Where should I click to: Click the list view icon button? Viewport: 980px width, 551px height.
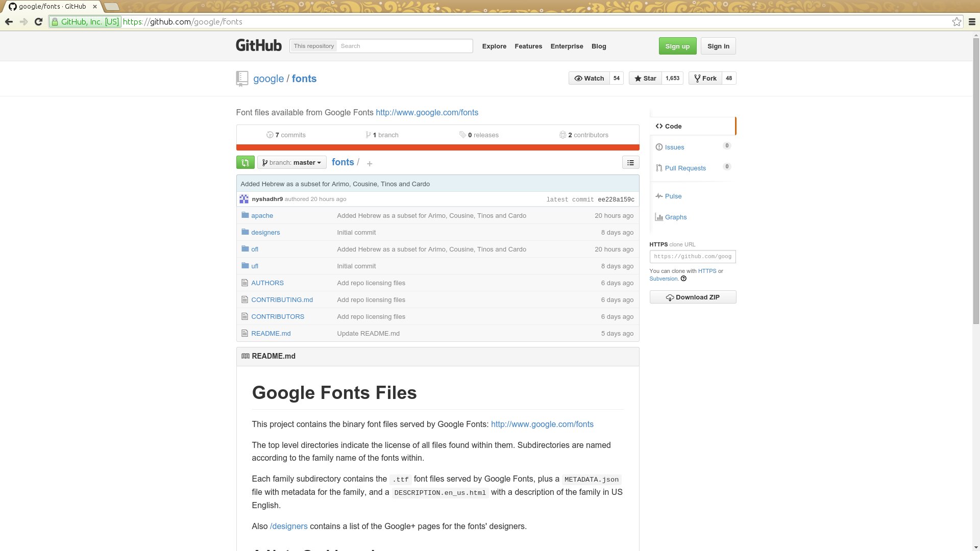(x=630, y=162)
